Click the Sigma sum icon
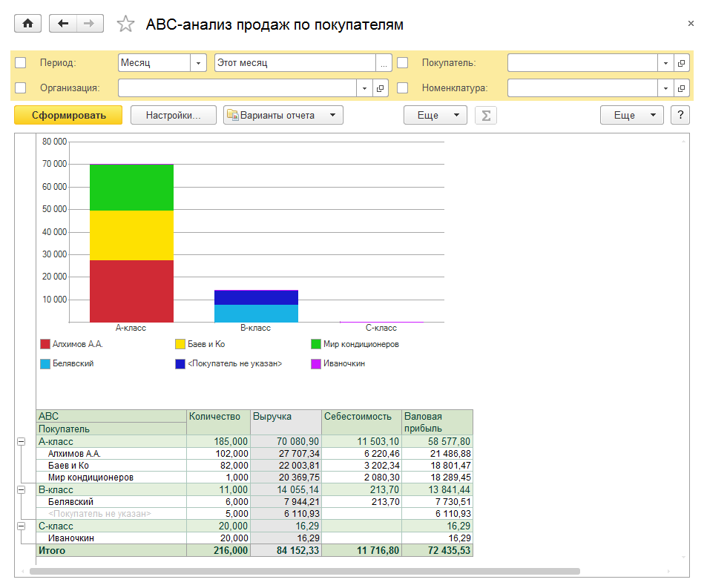The height and width of the screenshot is (588, 707). [x=486, y=116]
